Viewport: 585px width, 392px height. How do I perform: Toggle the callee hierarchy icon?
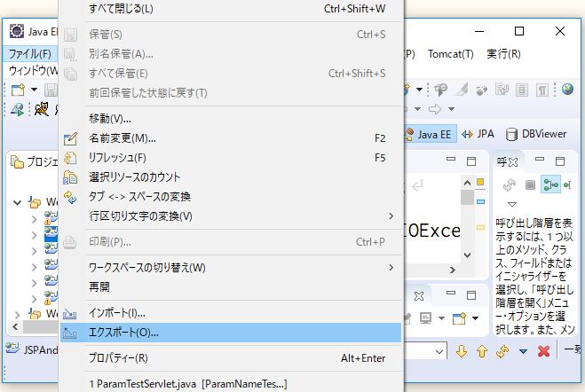tap(567, 184)
